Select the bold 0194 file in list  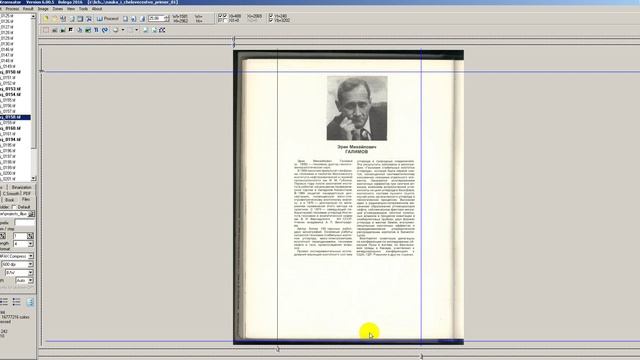[11, 140]
